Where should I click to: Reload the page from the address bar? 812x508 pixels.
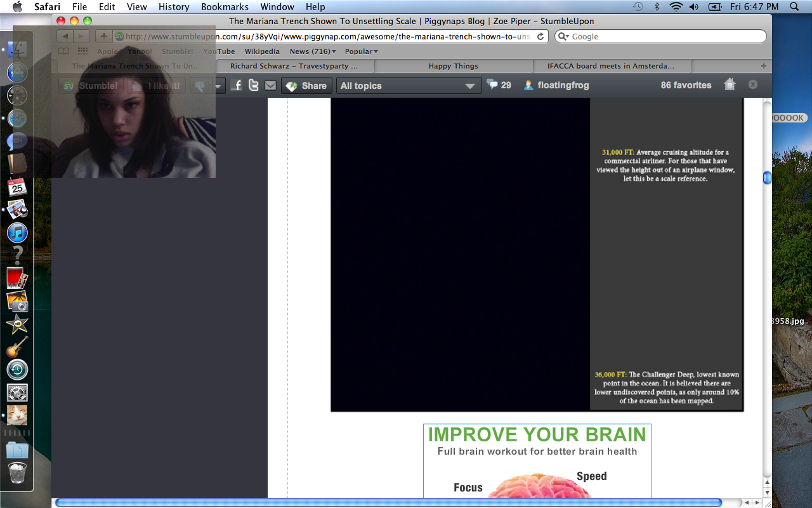coord(540,37)
